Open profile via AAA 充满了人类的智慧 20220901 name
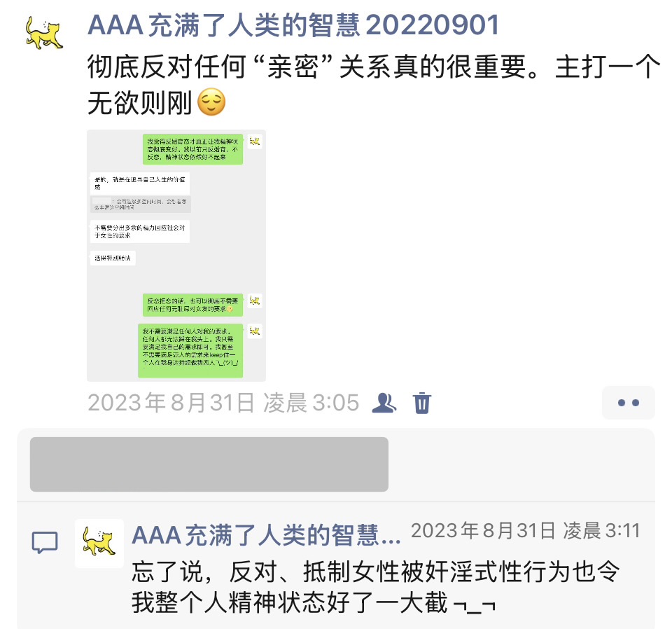This screenshot has height=629, width=672. click(x=293, y=25)
